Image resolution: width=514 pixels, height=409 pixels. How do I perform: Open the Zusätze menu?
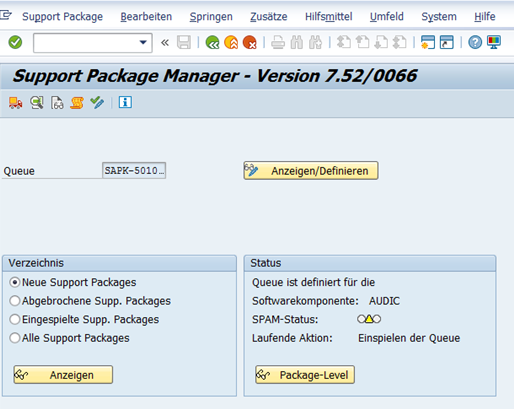[x=269, y=17]
